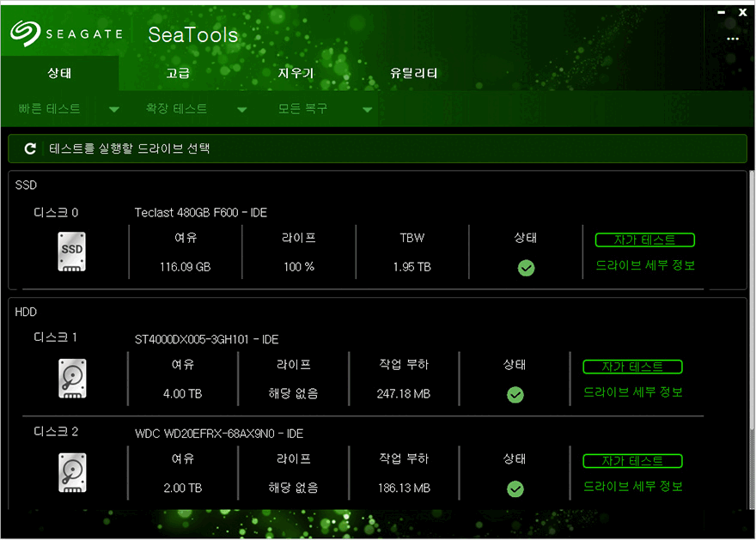The image size is (756, 540).
Task: Refresh the drive list with the reload icon
Action: 30,149
